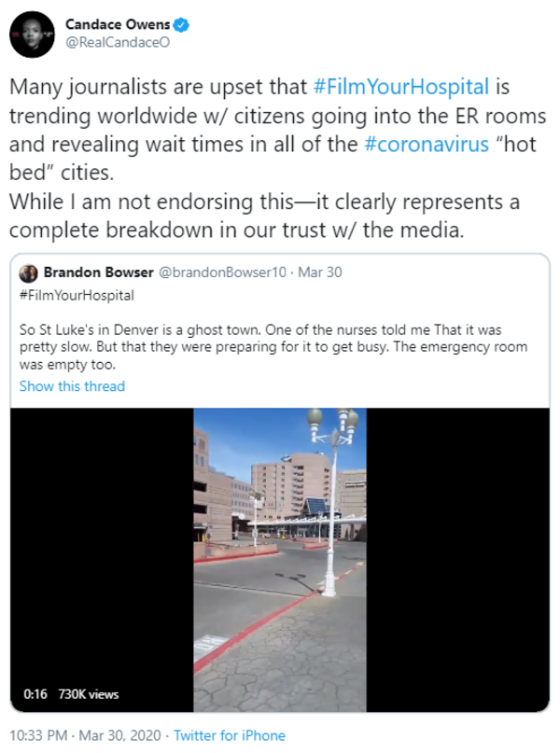The height and width of the screenshot is (753, 560).
Task: Open the 10:33 PM · Mar 30, 2020 timestamp
Action: coord(85,735)
